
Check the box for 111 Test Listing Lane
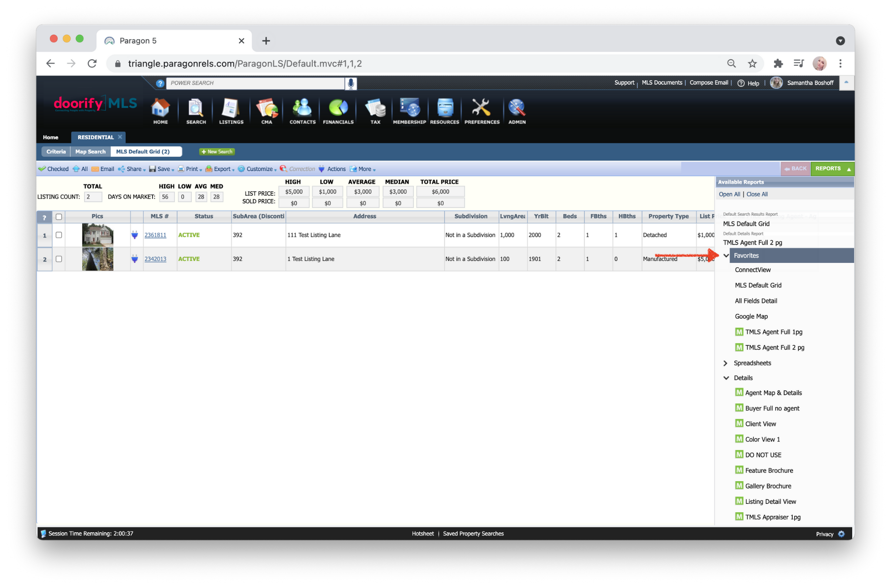59,235
